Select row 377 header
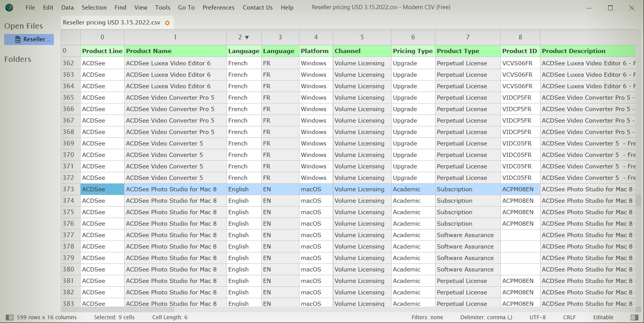The width and height of the screenshot is (644, 323). [x=69, y=235]
